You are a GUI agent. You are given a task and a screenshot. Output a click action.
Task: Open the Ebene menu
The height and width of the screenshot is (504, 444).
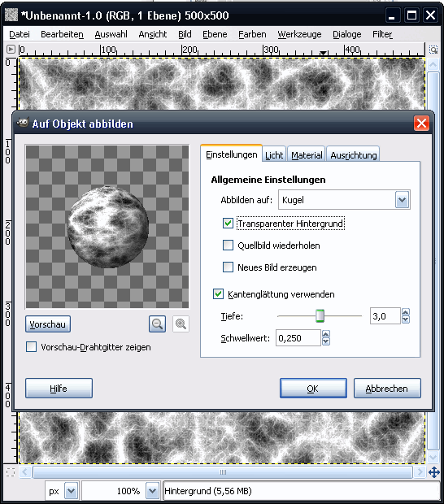(215, 34)
